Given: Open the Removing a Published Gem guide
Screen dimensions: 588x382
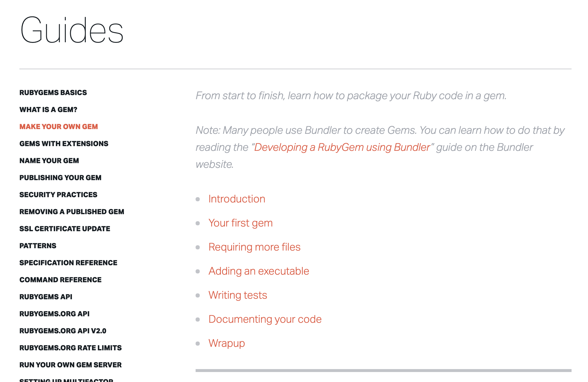Looking at the screenshot, I should [72, 212].
